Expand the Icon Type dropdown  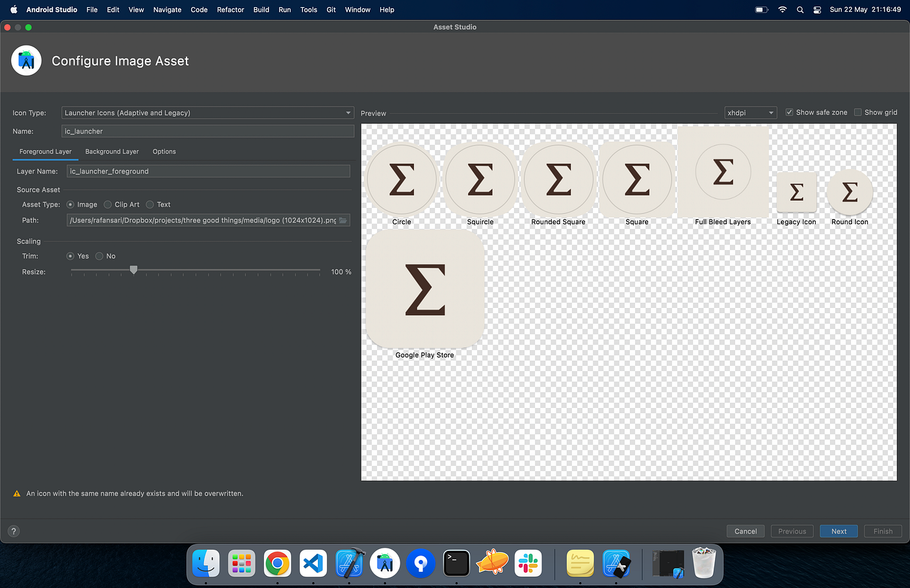coord(207,113)
